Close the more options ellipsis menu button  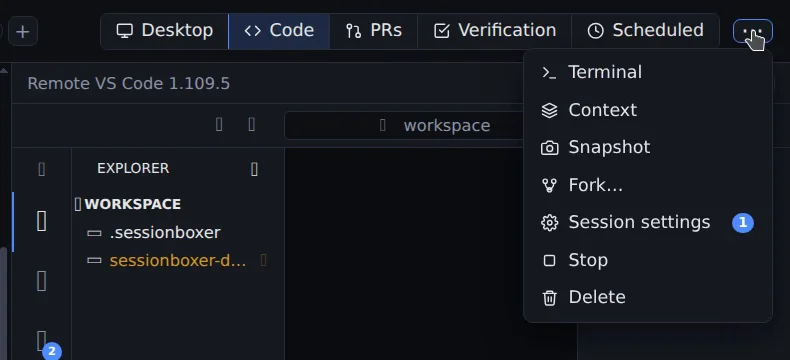pos(753,31)
